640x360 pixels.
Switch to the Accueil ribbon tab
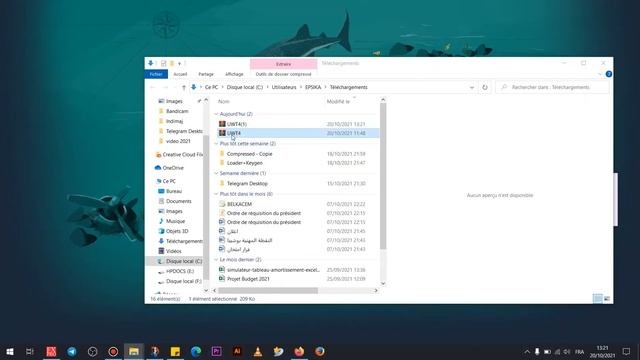[180, 74]
